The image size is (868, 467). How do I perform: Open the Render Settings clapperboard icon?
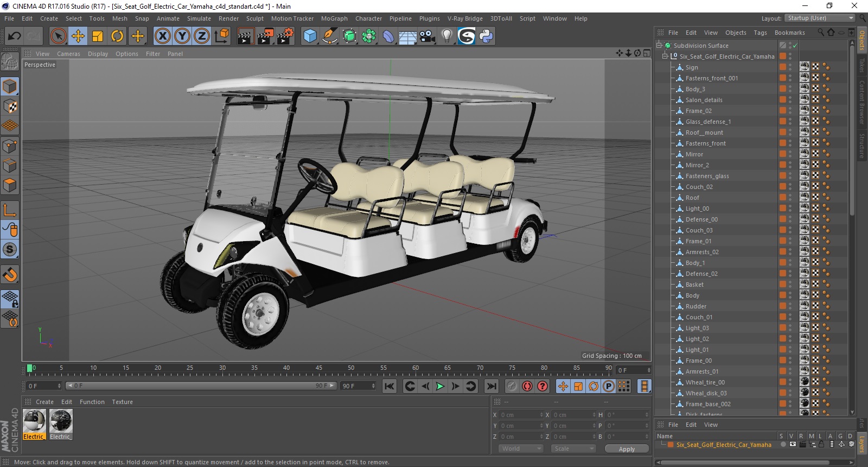click(285, 36)
